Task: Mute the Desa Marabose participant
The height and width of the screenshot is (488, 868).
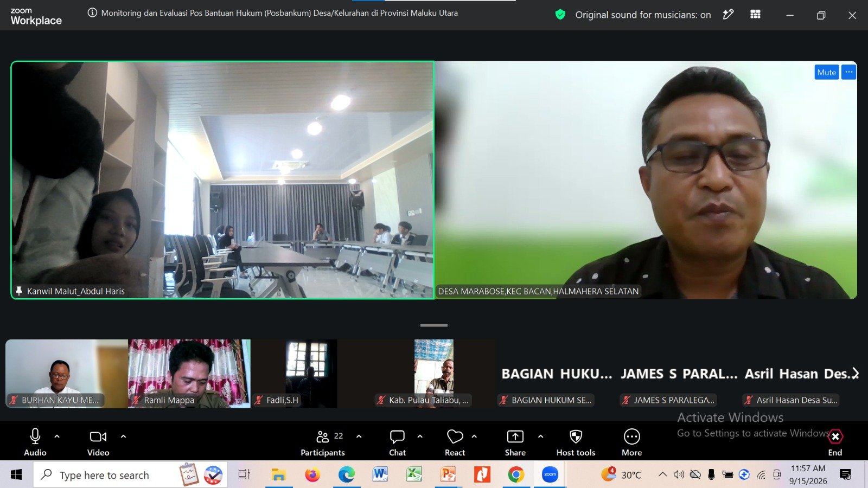Action: point(826,72)
